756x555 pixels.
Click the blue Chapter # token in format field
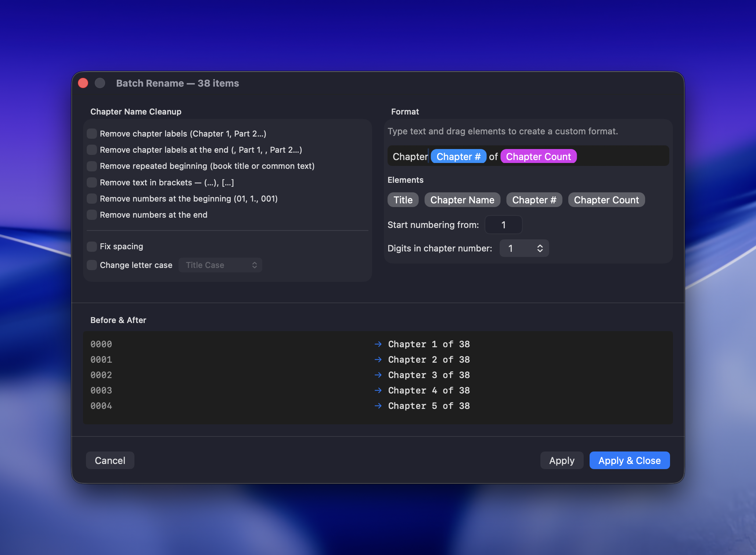coord(458,157)
